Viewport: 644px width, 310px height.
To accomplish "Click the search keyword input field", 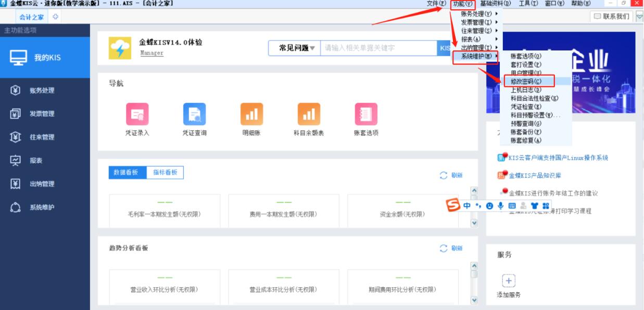I will (x=378, y=48).
